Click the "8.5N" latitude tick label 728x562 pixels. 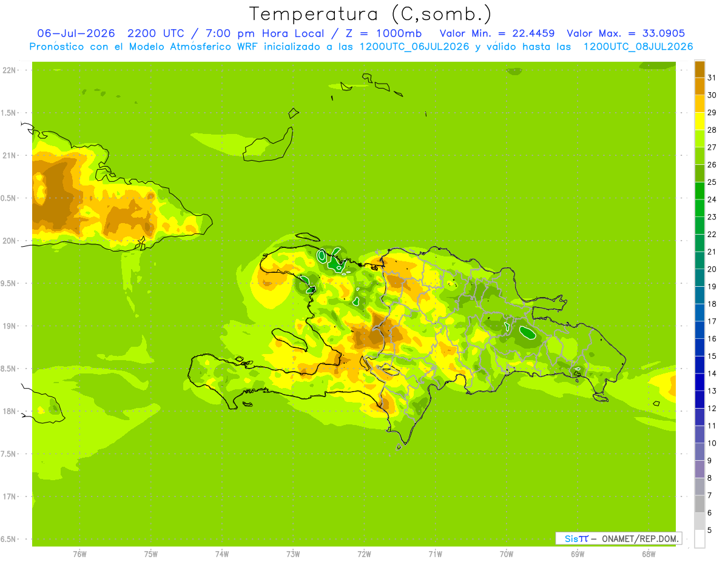tap(9, 369)
